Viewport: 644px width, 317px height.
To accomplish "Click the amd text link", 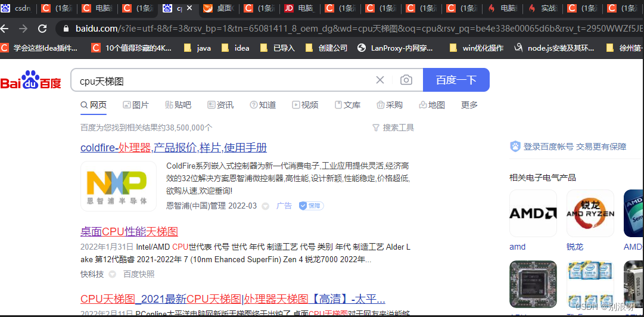I will 518,247.
